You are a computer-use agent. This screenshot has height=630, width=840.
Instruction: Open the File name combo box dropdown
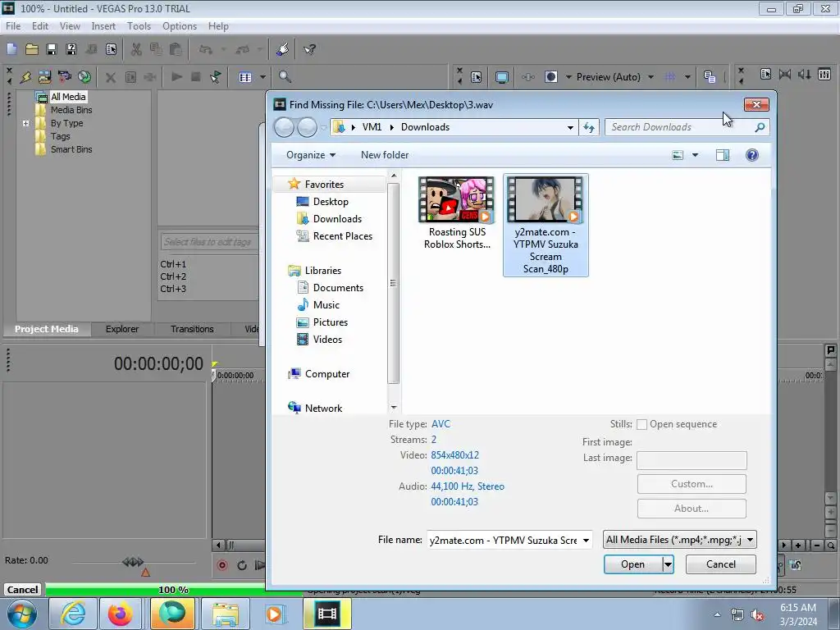(x=586, y=540)
